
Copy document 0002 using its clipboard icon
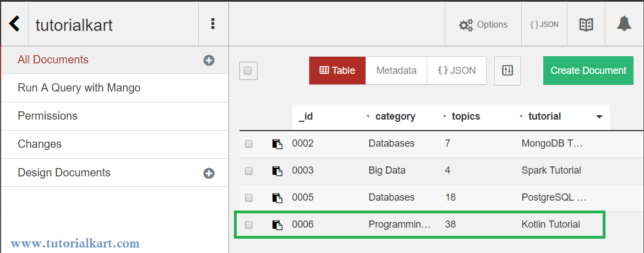click(277, 144)
